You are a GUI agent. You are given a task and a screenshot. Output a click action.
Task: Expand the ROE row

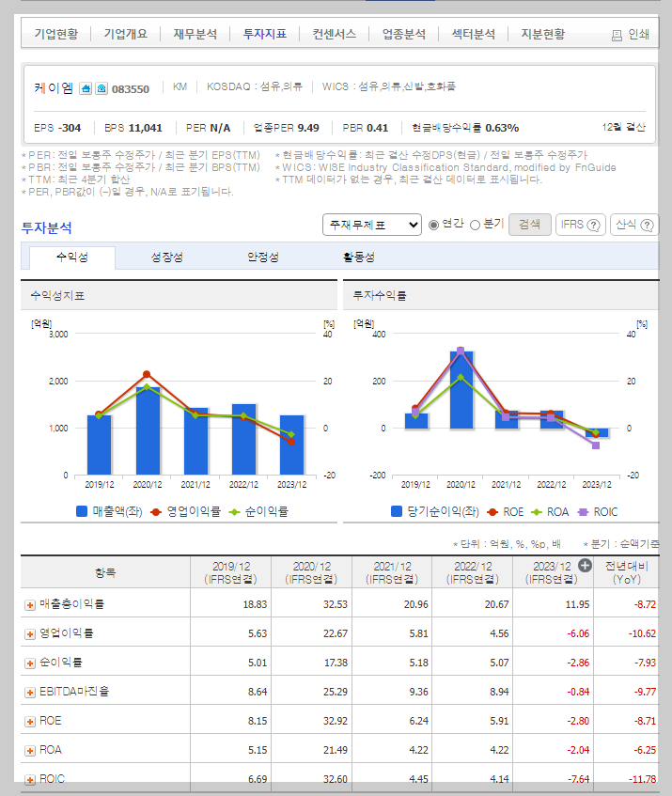30,722
